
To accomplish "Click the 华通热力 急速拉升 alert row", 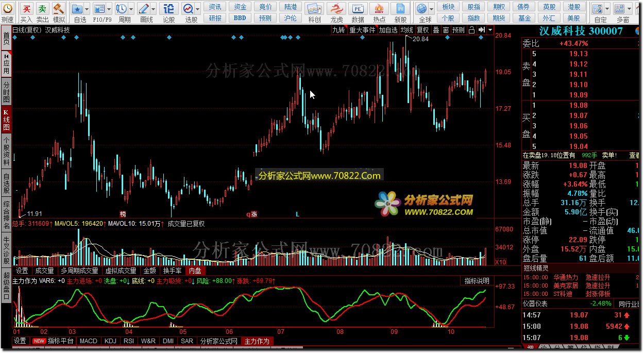I will 581,277.
